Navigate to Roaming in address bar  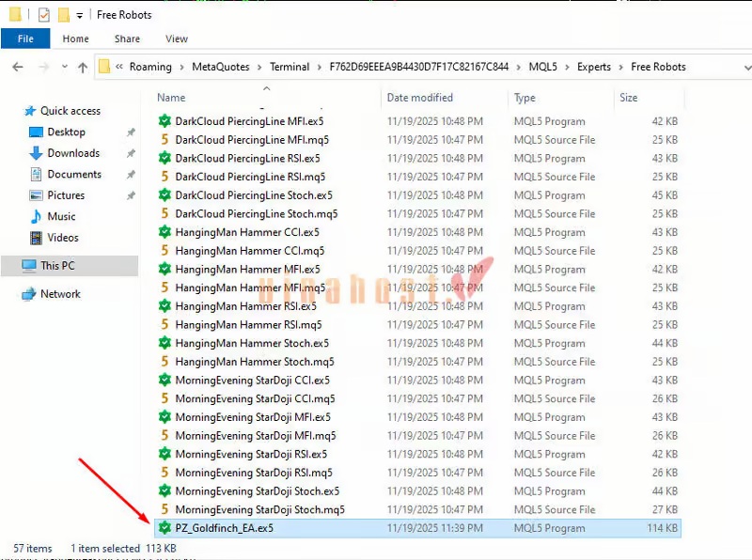(150, 67)
